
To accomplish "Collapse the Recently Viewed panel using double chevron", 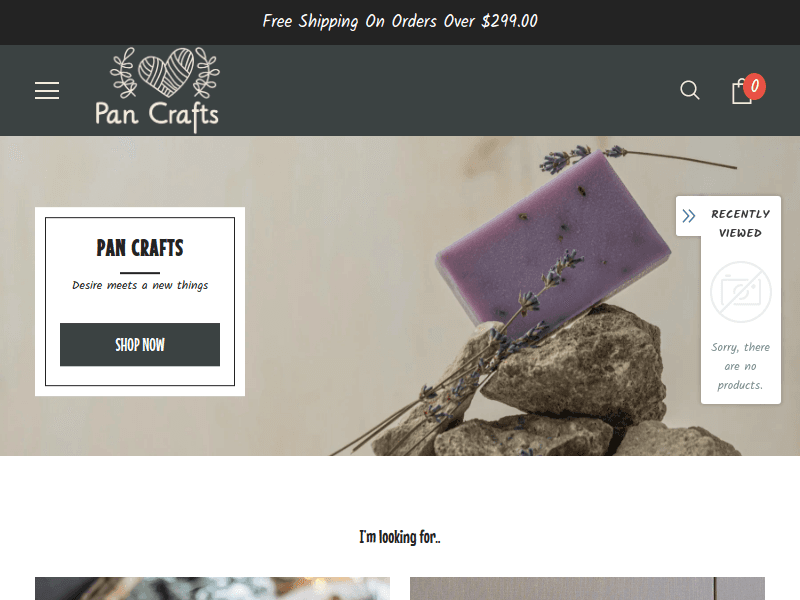I will [689, 216].
